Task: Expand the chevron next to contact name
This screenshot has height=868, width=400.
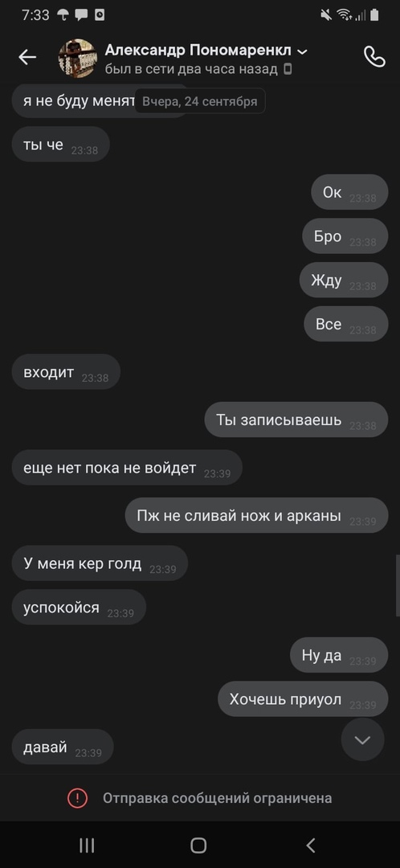Action: 302,51
